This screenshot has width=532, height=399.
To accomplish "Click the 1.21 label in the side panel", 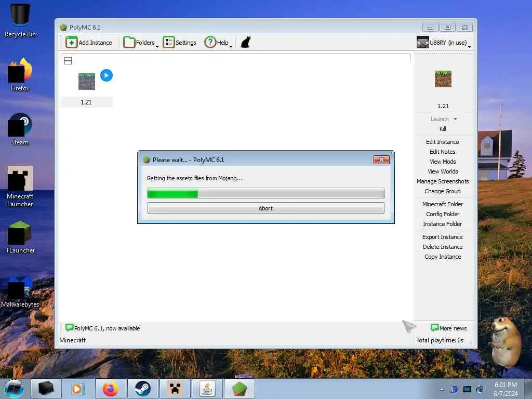I will 443,106.
